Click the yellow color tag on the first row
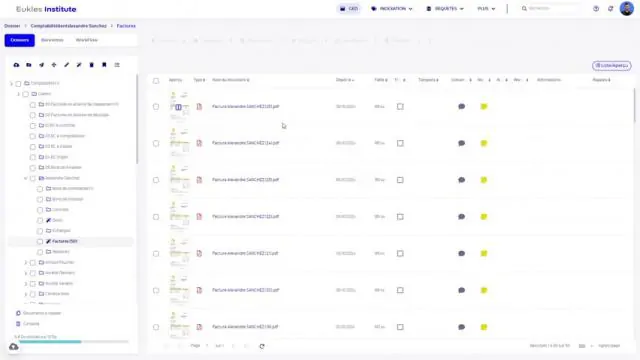Viewport: 640px width, 360px height. (x=484, y=107)
